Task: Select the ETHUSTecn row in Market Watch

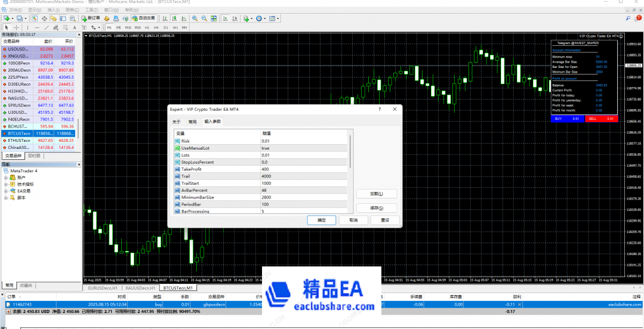Action: [19, 140]
